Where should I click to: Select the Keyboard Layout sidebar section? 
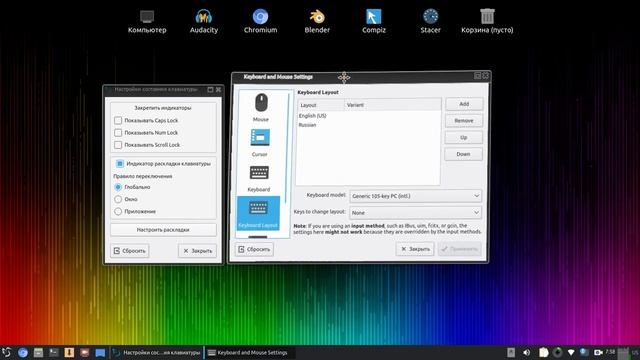pyautogui.click(x=258, y=213)
